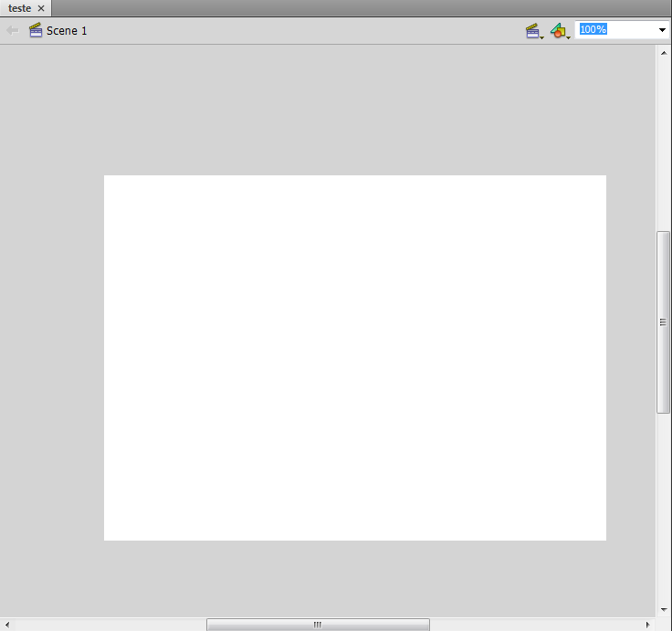Select the Scene 1 breadcrumb label
This screenshot has height=631, width=672.
click(67, 30)
